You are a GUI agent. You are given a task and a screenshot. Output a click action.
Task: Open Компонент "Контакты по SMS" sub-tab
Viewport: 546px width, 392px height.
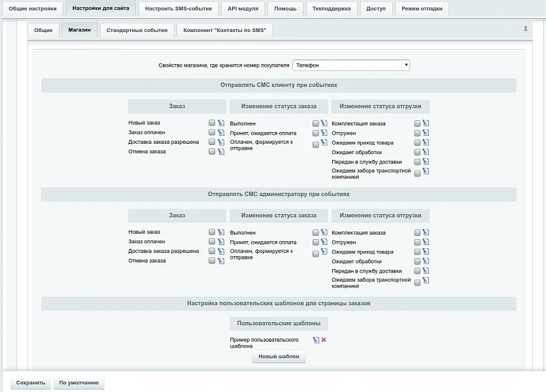(224, 30)
